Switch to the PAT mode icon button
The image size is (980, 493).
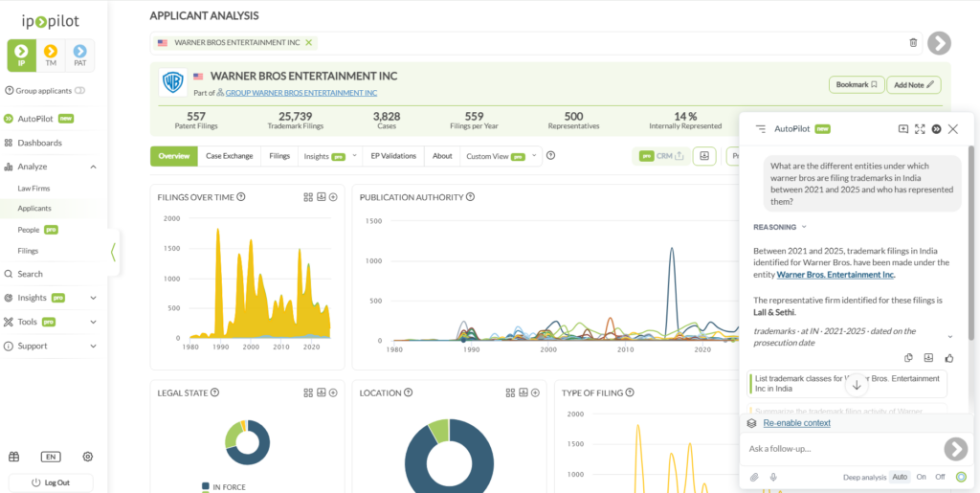pyautogui.click(x=80, y=56)
